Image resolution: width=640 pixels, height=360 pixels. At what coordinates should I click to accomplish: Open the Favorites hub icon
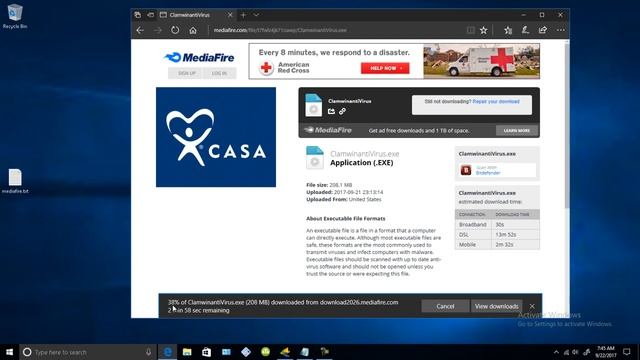coord(508,30)
